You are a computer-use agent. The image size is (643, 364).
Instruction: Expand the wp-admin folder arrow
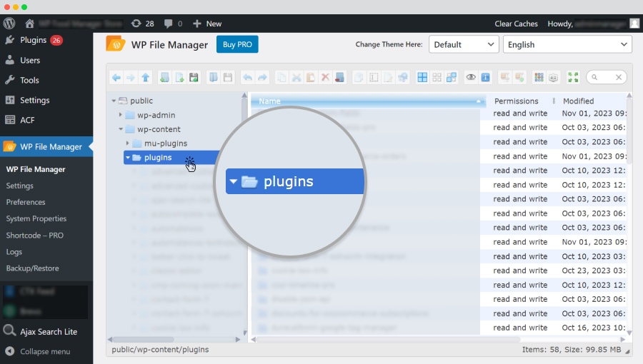click(x=121, y=115)
